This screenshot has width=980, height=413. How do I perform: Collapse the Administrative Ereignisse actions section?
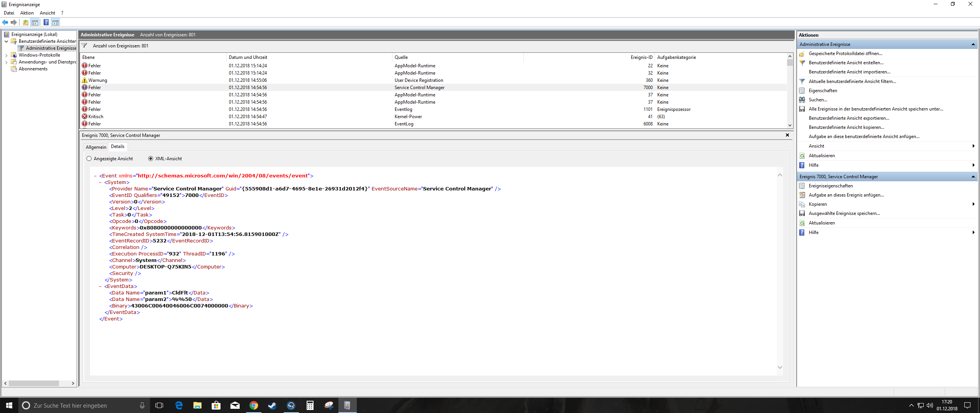click(973, 44)
